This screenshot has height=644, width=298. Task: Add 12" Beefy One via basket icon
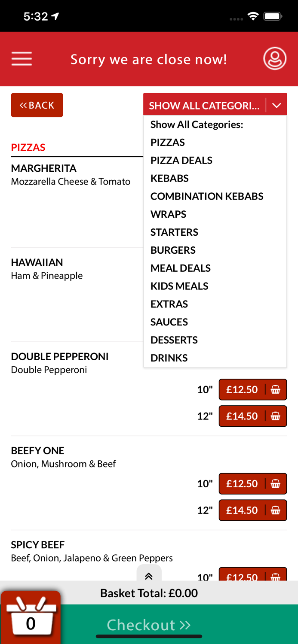tap(276, 510)
